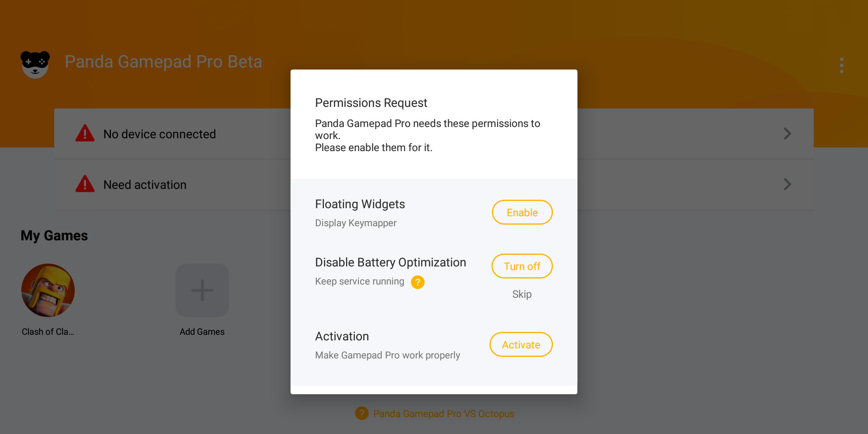Viewport: 868px width, 434px height.
Task: Open Panda Gamepad Pro VS Octopus link
Action: pos(444,414)
